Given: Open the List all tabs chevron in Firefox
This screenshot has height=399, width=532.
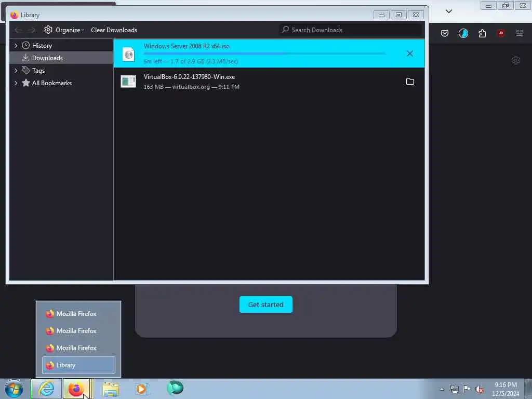Looking at the screenshot, I should pos(448,11).
